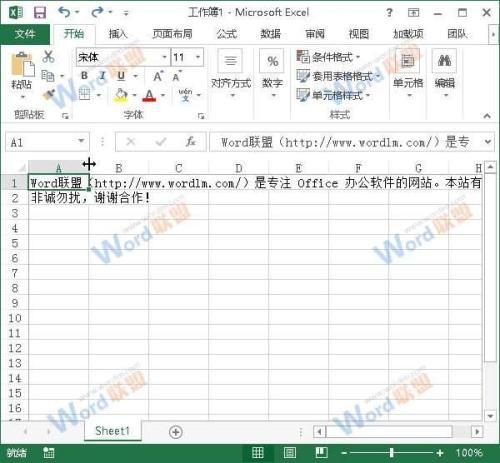Open the 文件 file menu
The image size is (500, 463).
click(x=25, y=34)
